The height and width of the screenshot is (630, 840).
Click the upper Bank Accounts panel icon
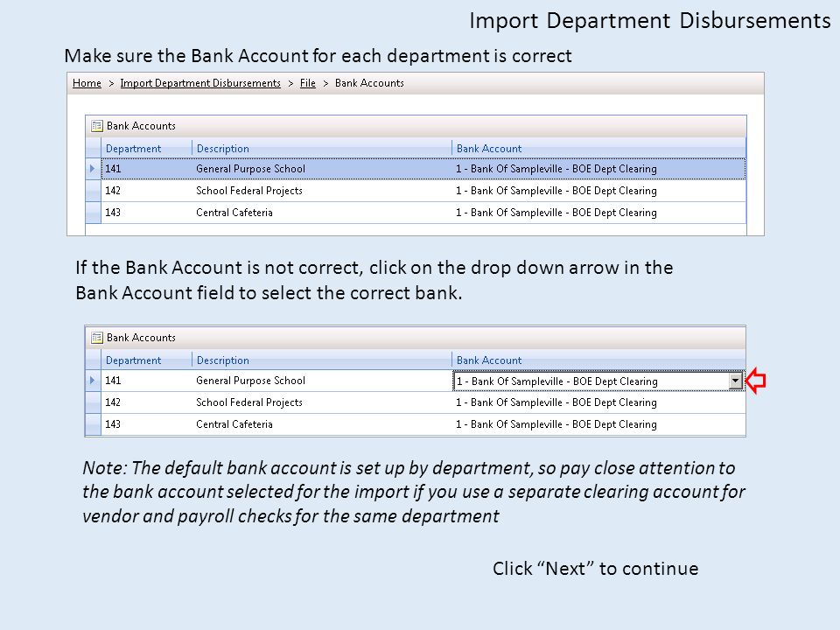click(97, 126)
